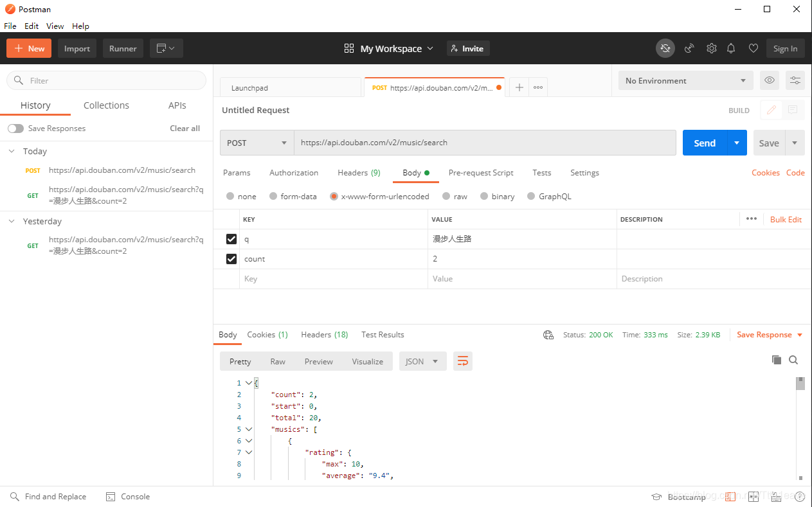The height and width of the screenshot is (507, 812).
Task: Click the Invite button
Action: [x=467, y=48]
